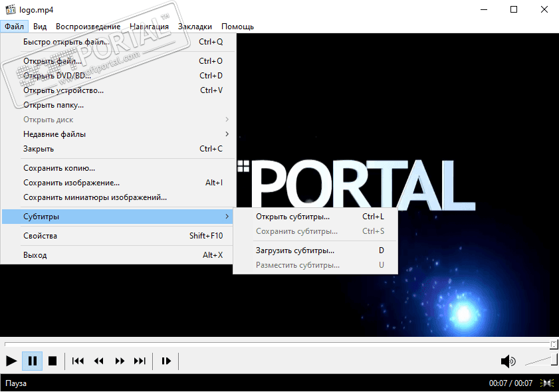Viewport: 559px width, 392px height.
Task: Click the rewind (decrease speed) button
Action: [x=99, y=361]
